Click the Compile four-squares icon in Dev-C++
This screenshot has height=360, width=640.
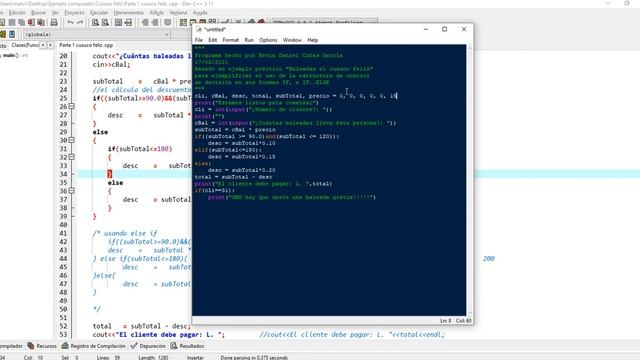(183, 22)
